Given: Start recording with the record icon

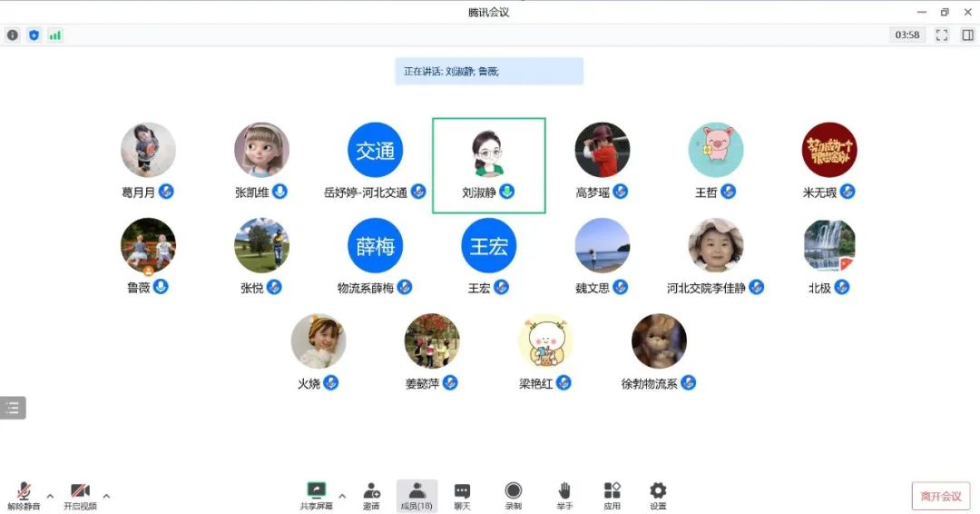Looking at the screenshot, I should pos(513,496).
